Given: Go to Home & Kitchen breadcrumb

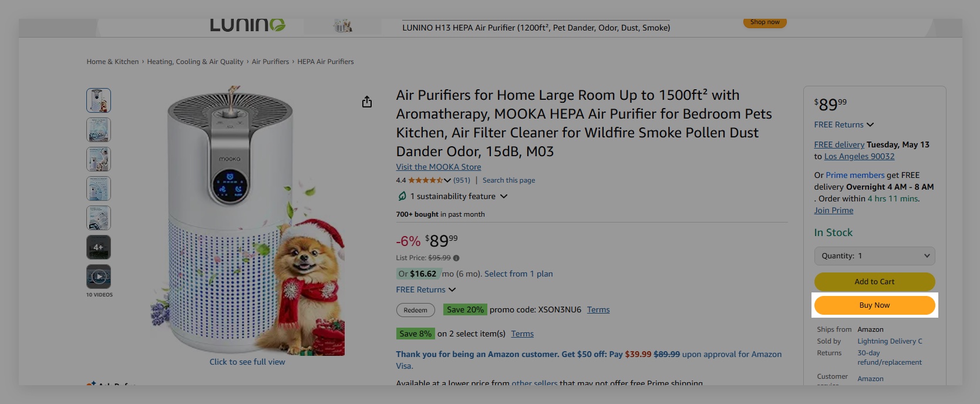Looking at the screenshot, I should pos(113,62).
